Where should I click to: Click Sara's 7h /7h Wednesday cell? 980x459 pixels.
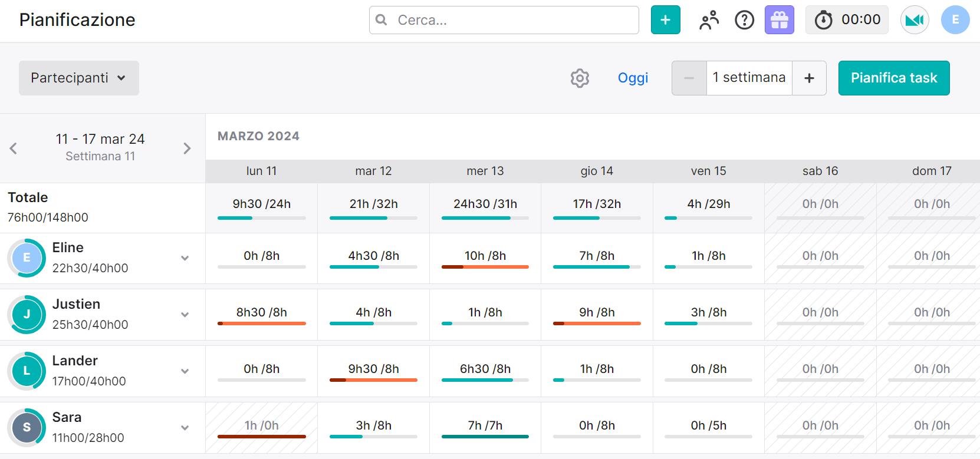[x=485, y=428]
